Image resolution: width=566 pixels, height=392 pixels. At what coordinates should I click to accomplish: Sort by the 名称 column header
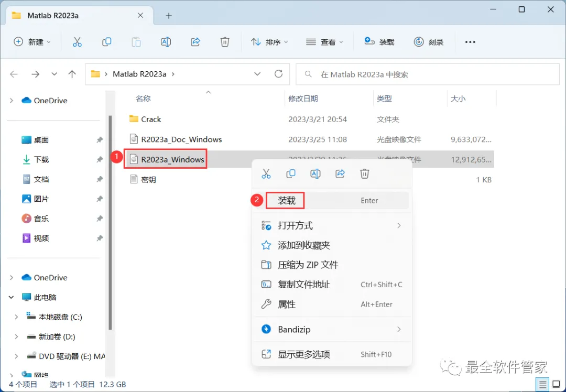(x=143, y=99)
